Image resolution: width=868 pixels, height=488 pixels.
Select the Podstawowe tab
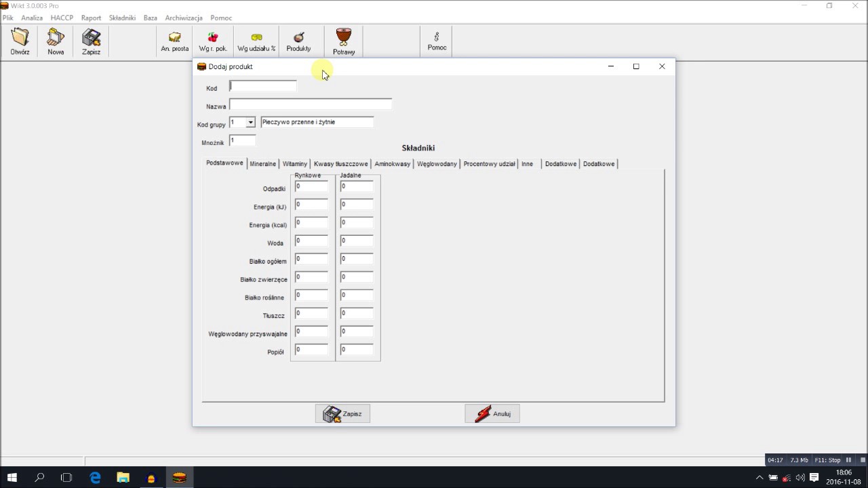[224, 163]
